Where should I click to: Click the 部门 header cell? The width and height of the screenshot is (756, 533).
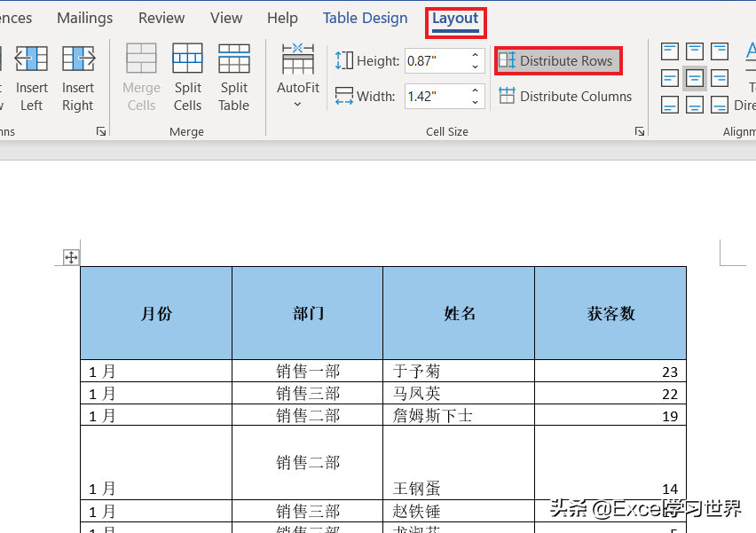click(308, 313)
